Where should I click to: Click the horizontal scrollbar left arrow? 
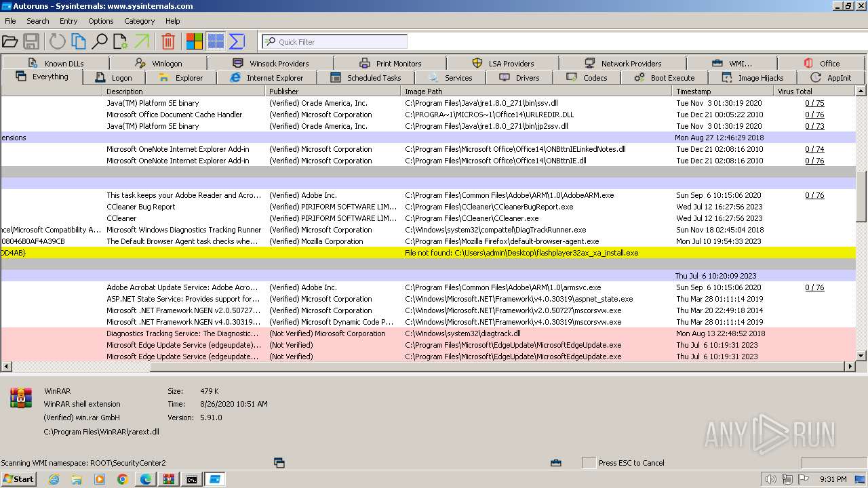tap(5, 366)
